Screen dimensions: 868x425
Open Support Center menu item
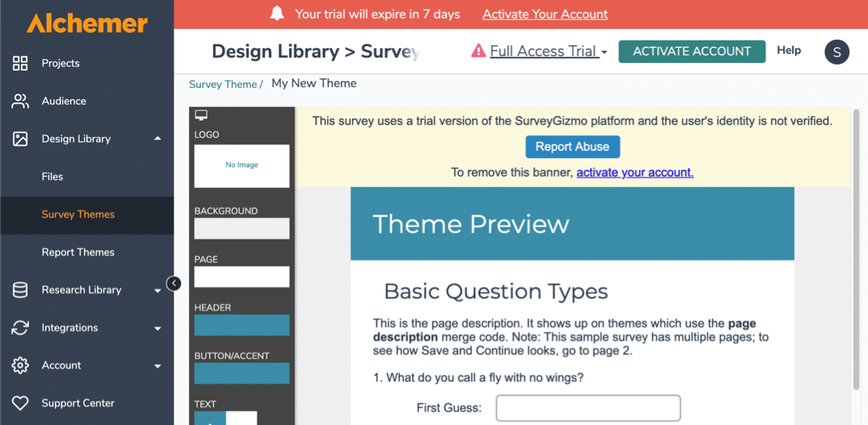(78, 403)
